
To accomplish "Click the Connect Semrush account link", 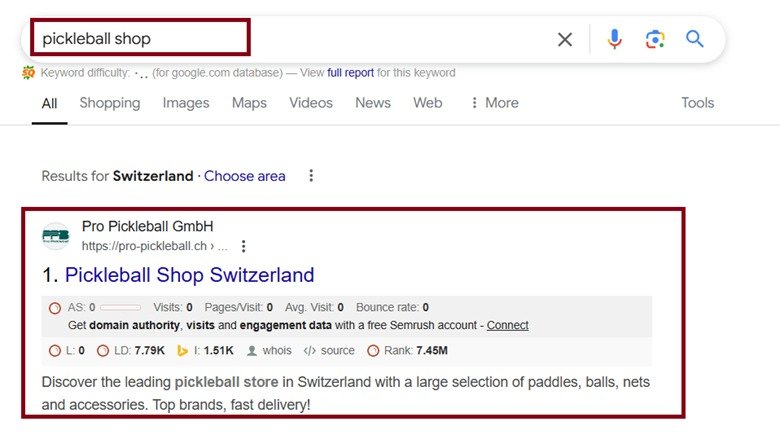I will pos(507,325).
